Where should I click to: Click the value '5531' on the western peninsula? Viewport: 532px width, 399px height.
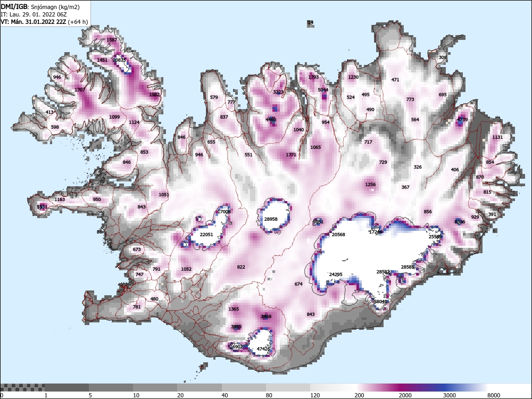pyautogui.click(x=42, y=207)
